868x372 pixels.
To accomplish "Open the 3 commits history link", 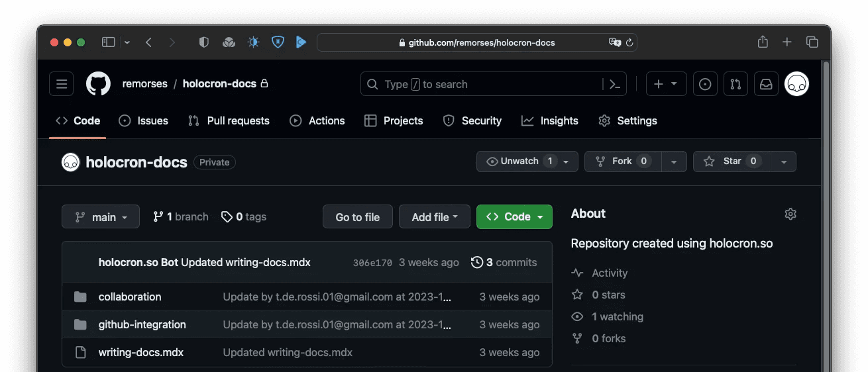I will [x=504, y=262].
